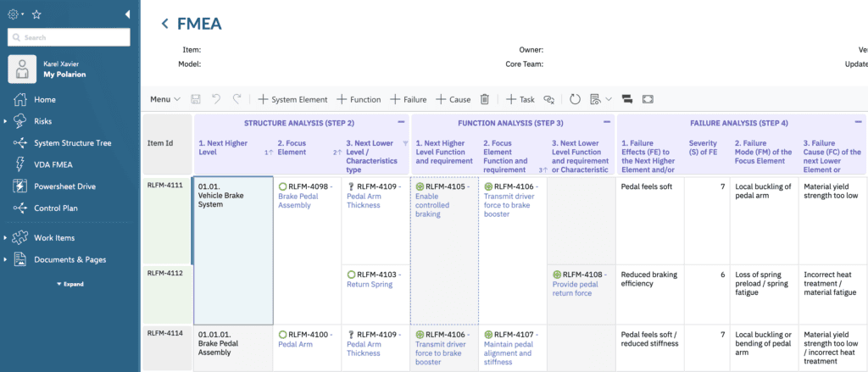Click the fullscreen icon in toolbar

[x=648, y=99]
